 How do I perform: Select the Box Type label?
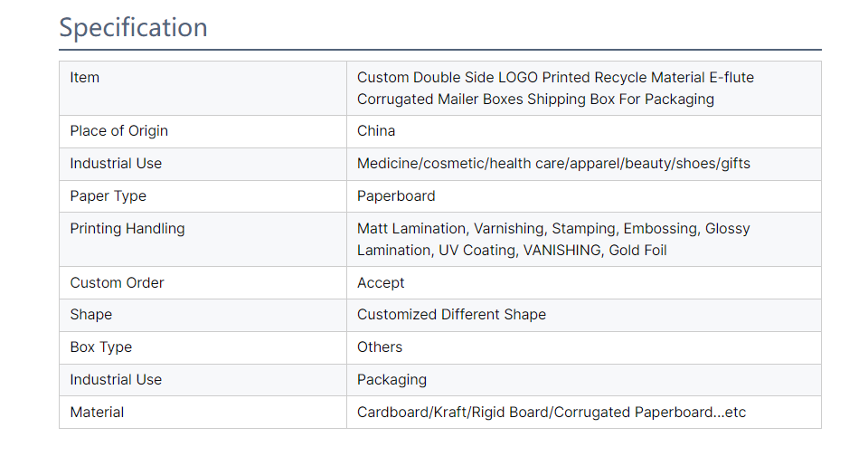[100, 347]
